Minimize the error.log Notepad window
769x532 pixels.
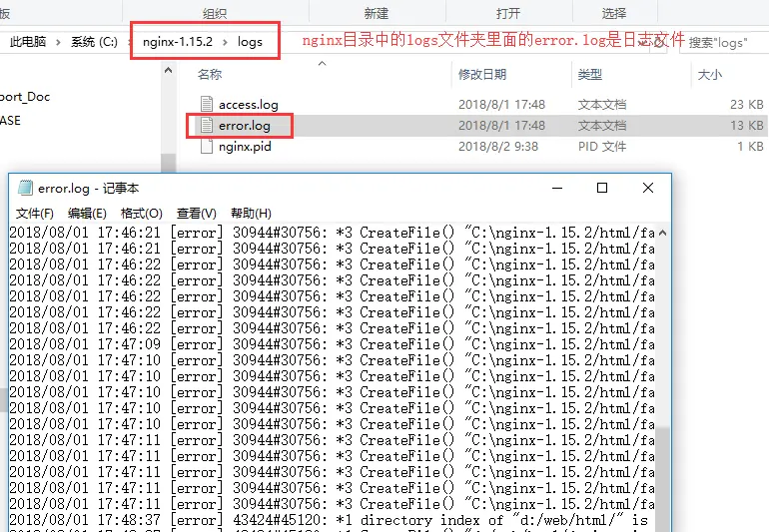(x=557, y=188)
